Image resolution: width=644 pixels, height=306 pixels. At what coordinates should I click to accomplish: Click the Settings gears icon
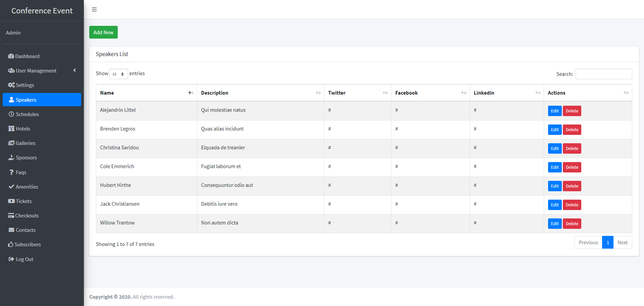point(11,85)
